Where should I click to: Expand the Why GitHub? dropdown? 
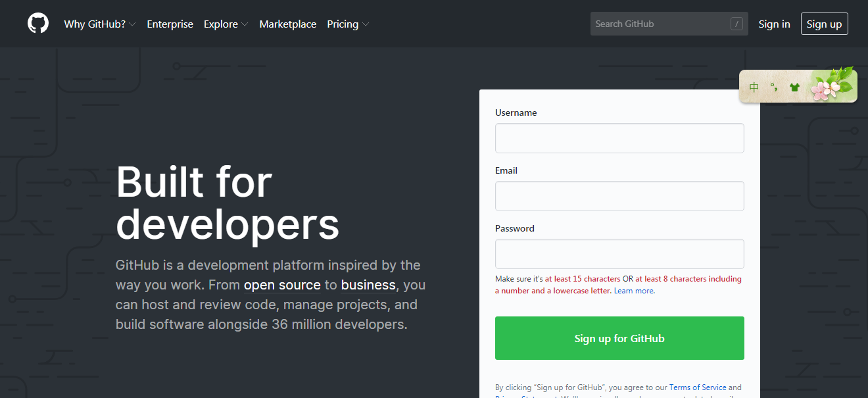pyautogui.click(x=100, y=24)
